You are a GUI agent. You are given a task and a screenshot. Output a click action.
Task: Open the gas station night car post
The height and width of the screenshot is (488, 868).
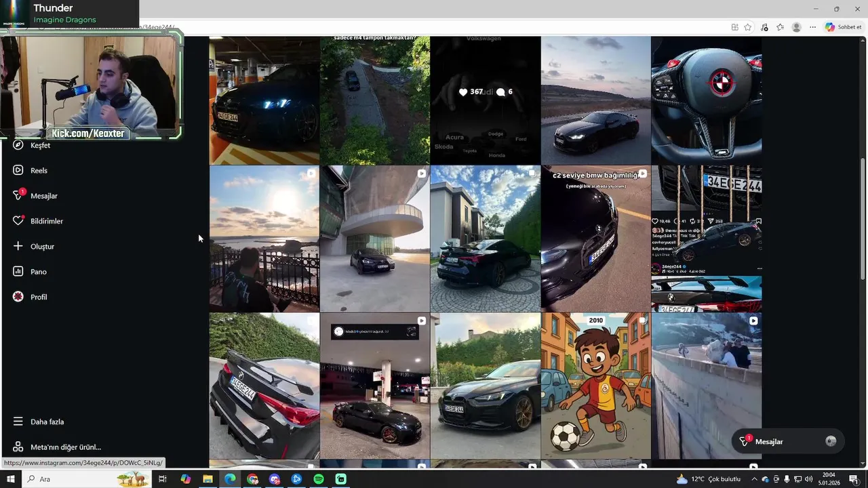(x=375, y=386)
